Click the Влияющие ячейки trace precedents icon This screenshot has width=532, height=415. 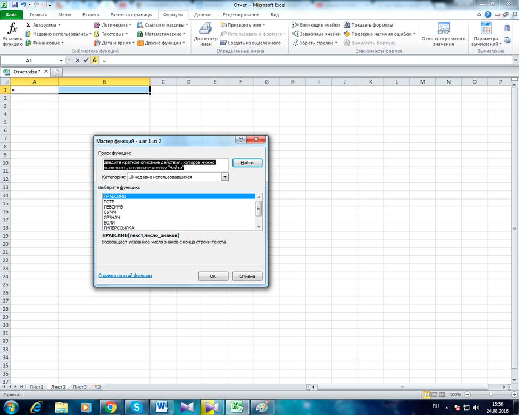click(x=295, y=25)
